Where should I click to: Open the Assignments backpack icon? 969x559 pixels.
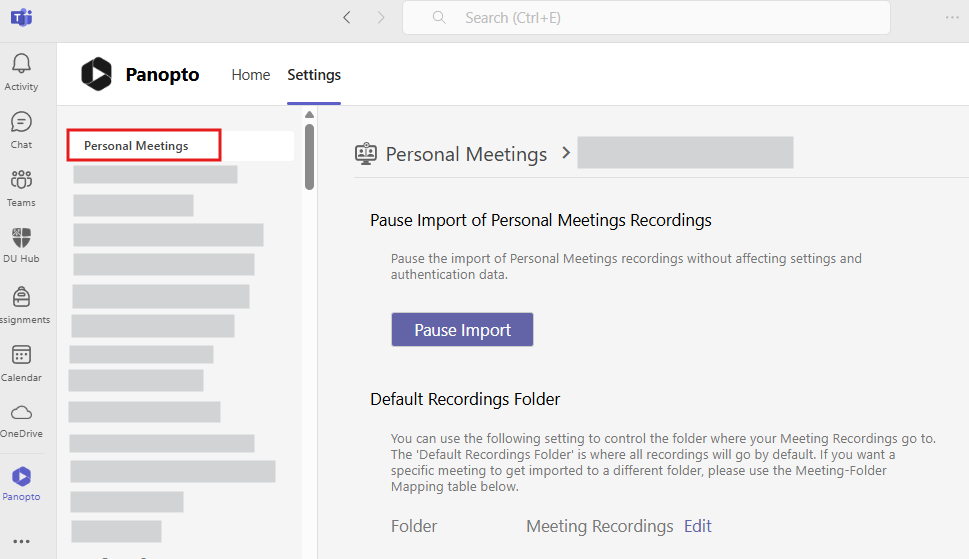21,297
